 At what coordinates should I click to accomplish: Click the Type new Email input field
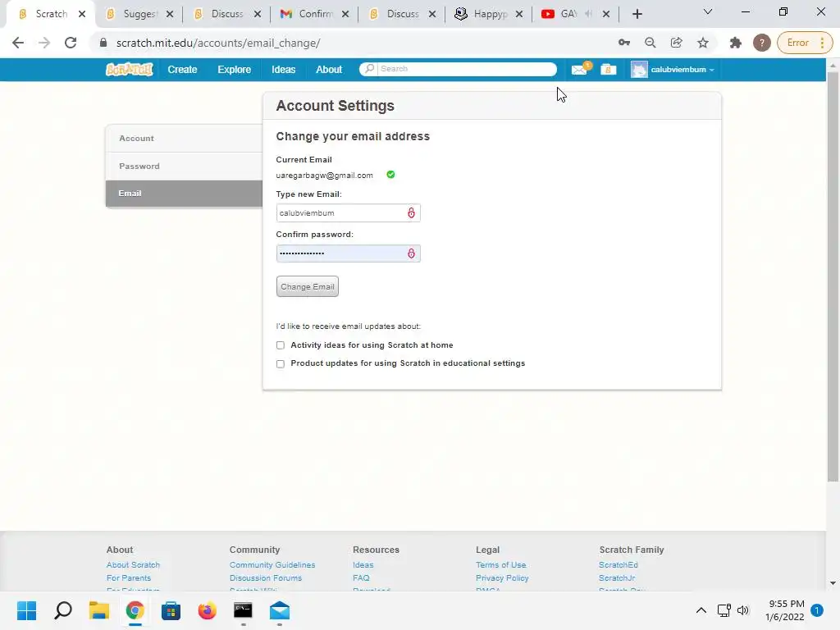[x=348, y=212]
